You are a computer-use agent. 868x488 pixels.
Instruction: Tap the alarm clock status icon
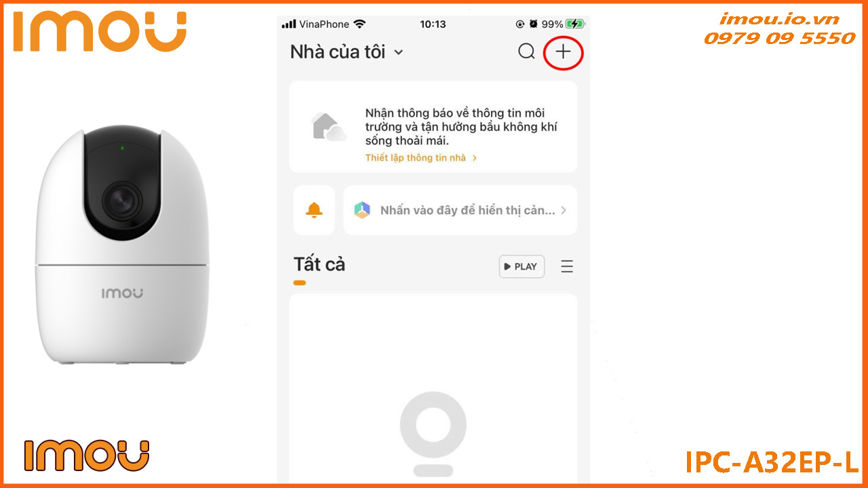[x=534, y=24]
